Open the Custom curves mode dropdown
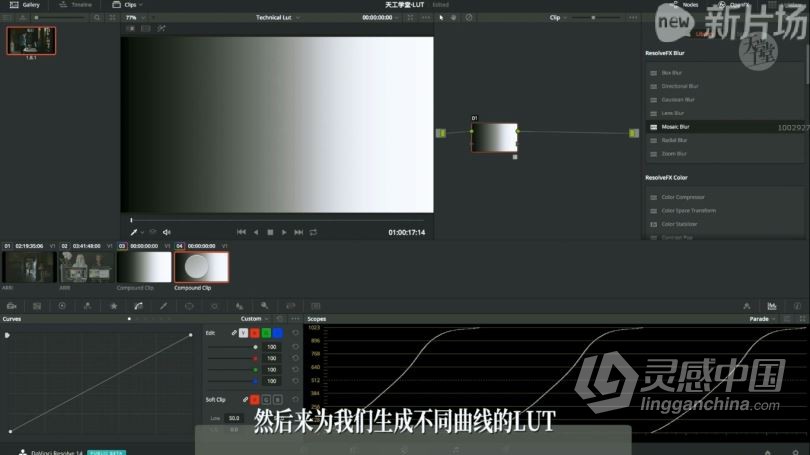This screenshot has width=810, height=455. click(x=254, y=319)
